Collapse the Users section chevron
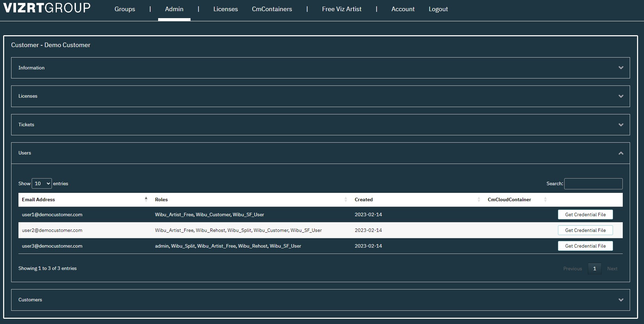This screenshot has height=324, width=644. coord(621,153)
